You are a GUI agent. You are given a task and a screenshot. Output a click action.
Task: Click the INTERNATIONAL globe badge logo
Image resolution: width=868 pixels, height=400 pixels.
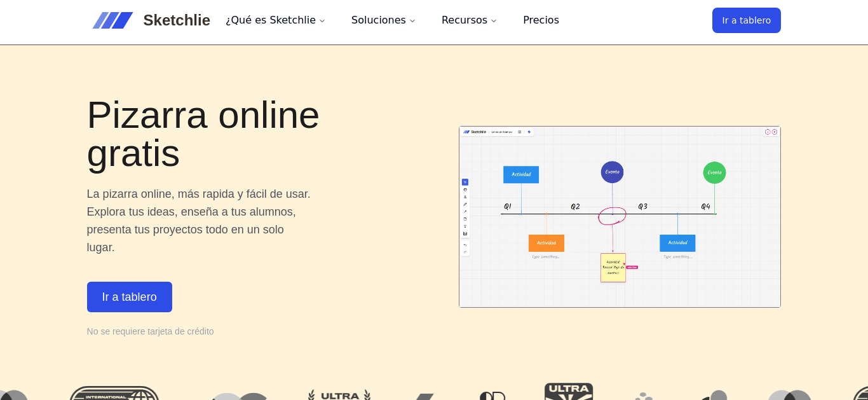click(x=114, y=393)
